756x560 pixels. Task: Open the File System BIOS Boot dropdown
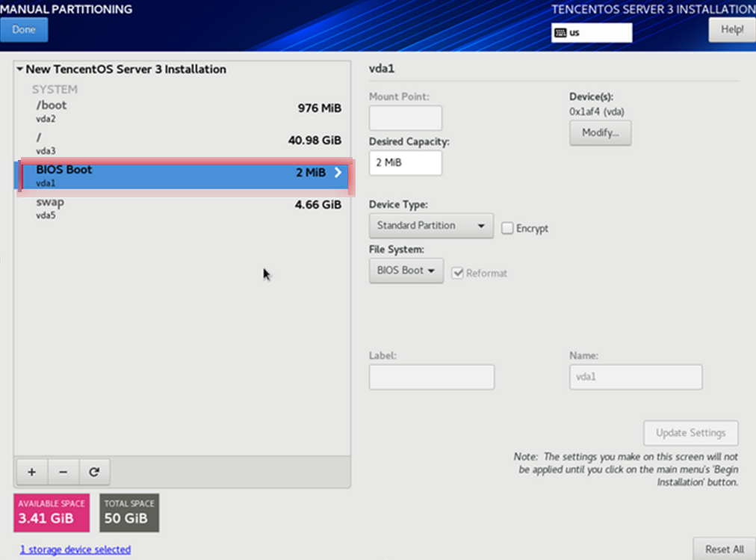click(x=406, y=271)
